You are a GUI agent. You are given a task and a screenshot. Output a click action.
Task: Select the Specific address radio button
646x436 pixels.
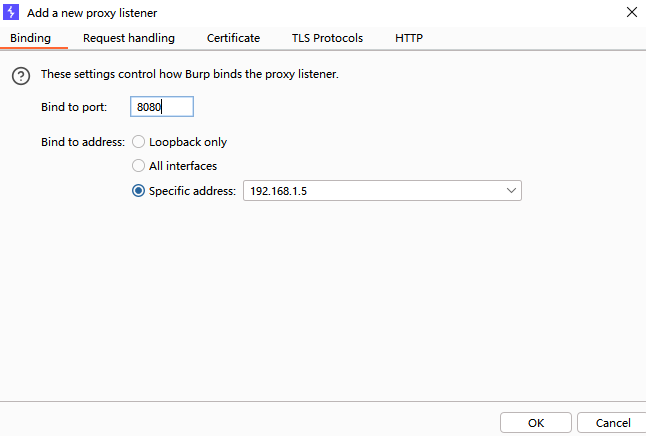138,191
